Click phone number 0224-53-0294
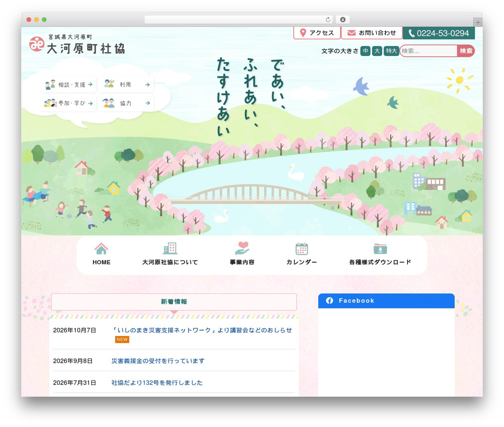 443,33
